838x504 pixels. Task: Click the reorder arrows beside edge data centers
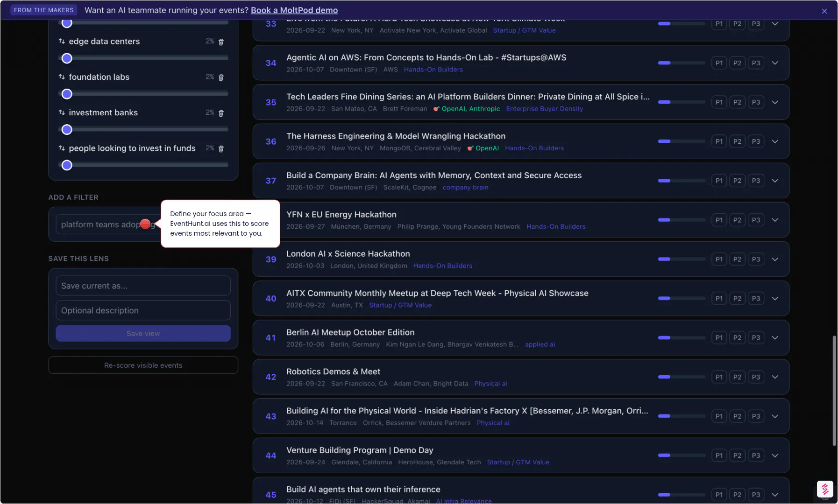click(62, 41)
